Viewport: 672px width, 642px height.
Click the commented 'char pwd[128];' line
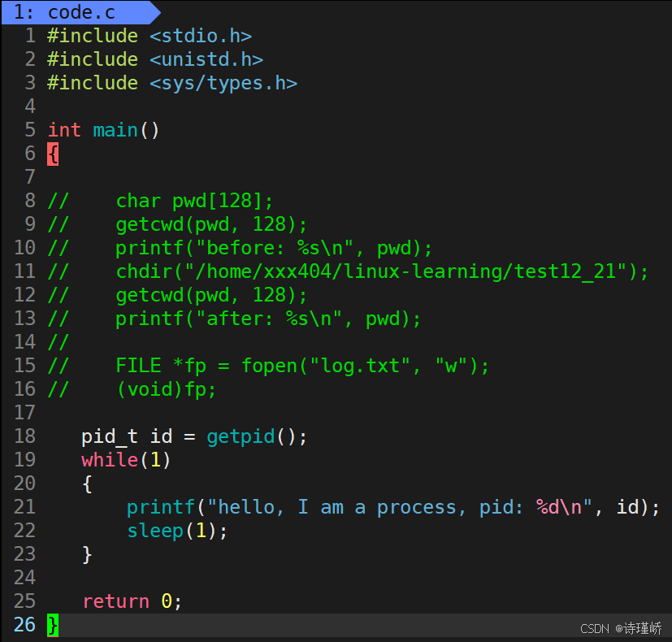click(x=160, y=201)
